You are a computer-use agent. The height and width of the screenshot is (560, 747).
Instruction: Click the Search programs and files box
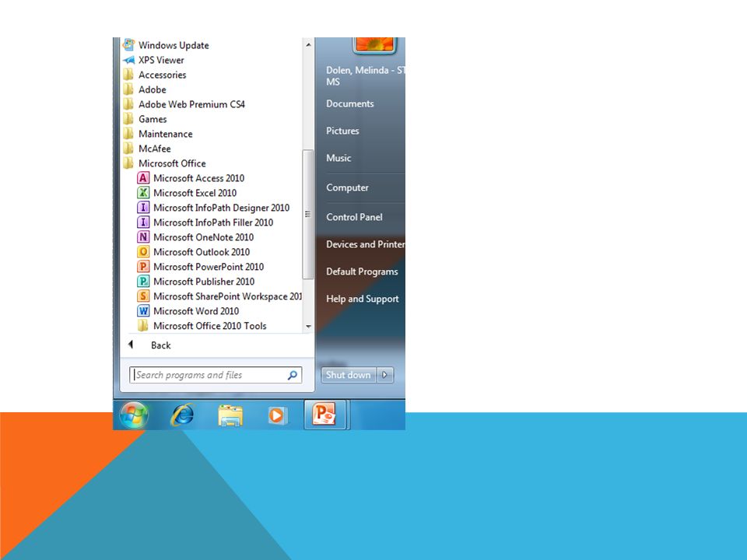[x=216, y=375]
